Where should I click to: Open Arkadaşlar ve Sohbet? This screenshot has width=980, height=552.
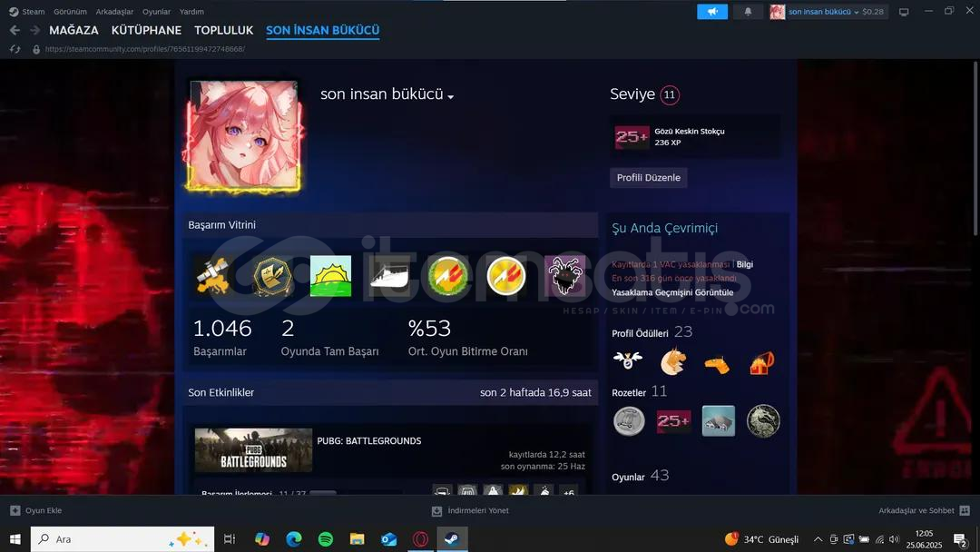(x=924, y=511)
